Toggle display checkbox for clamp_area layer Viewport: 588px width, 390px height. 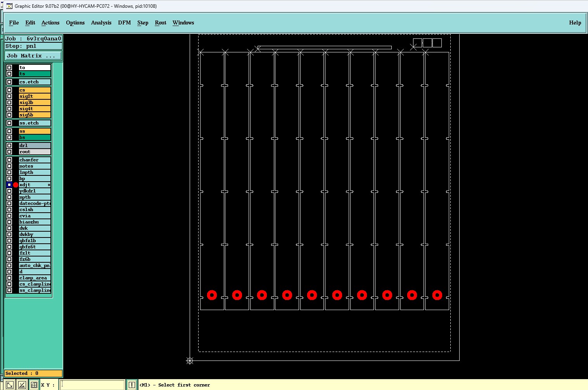(9, 278)
